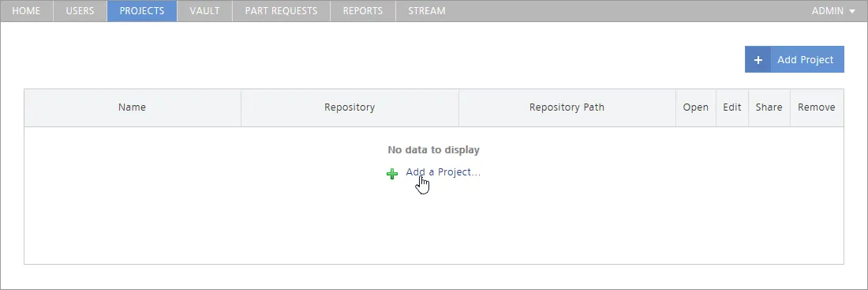Expand the ADMIN dropdown arrow
868x290 pixels.
852,11
